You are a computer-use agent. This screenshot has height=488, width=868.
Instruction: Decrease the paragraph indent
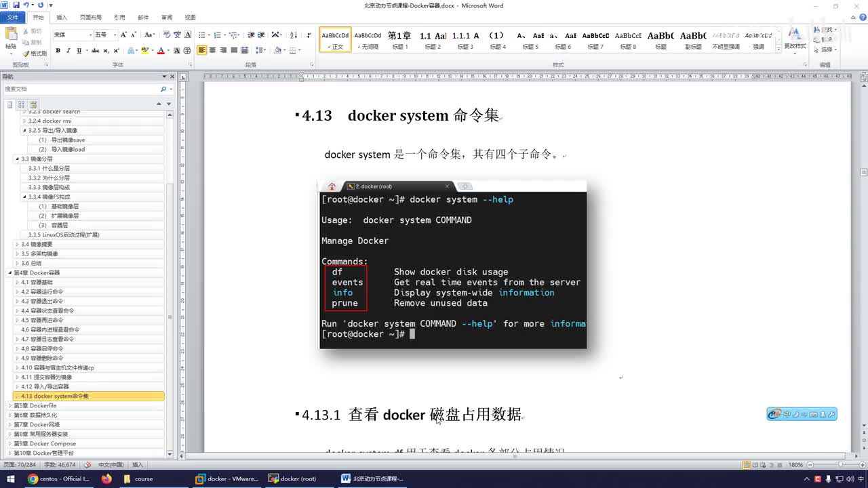[x=251, y=35]
